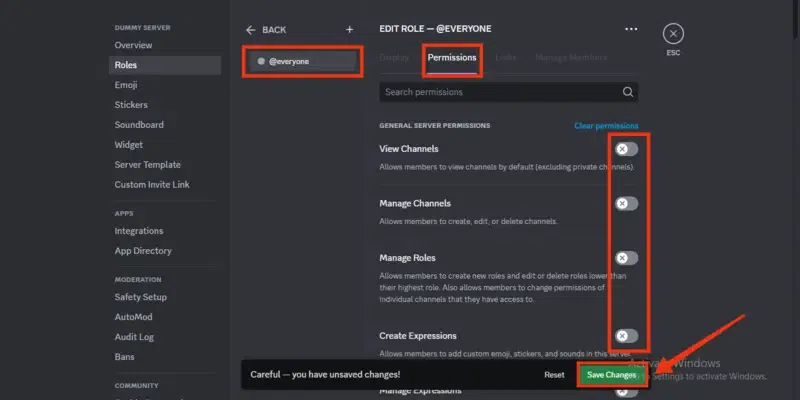Image resolution: width=800 pixels, height=400 pixels.
Task: Select the @everyone role
Action: [302, 61]
